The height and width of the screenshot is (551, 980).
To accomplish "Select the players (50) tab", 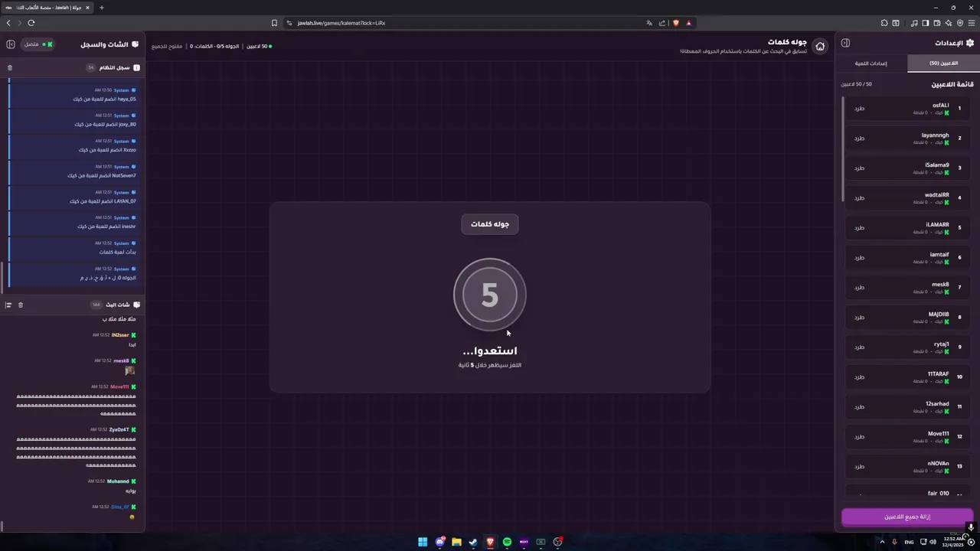I will pos(943,64).
